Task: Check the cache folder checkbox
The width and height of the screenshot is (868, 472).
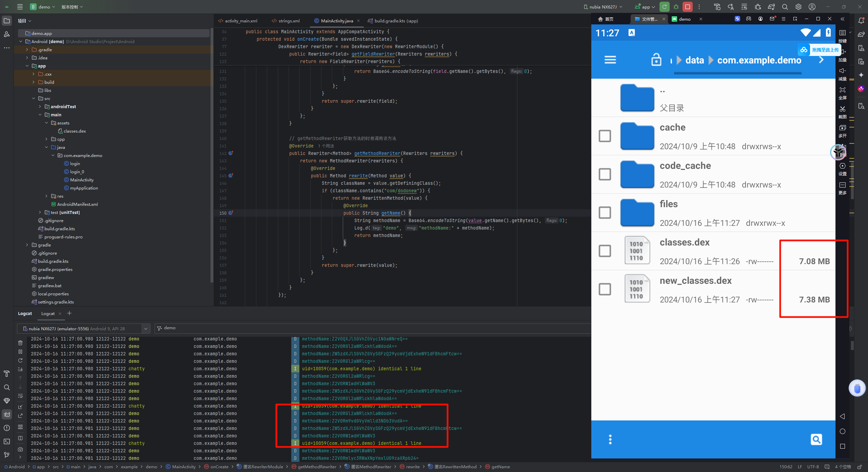Action: click(605, 136)
